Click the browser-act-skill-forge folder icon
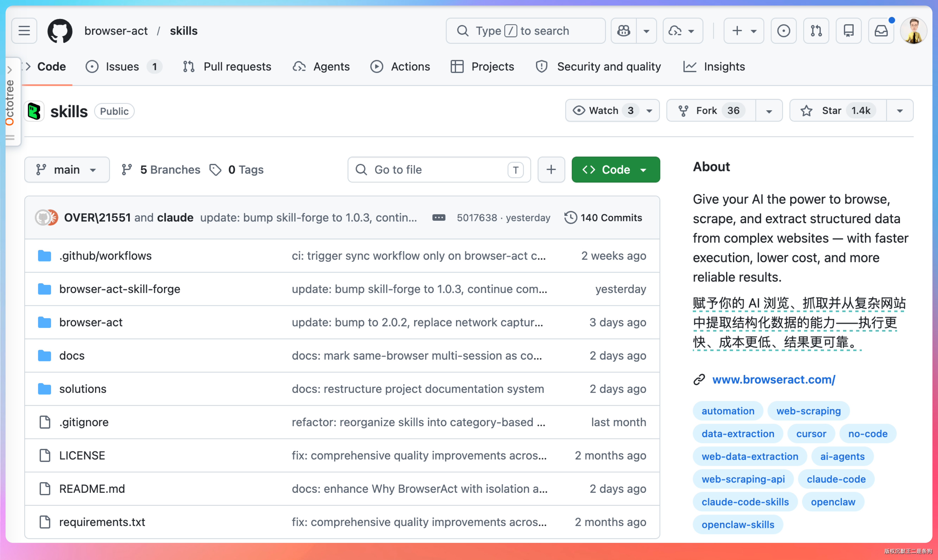This screenshot has height=560, width=938. (44, 289)
